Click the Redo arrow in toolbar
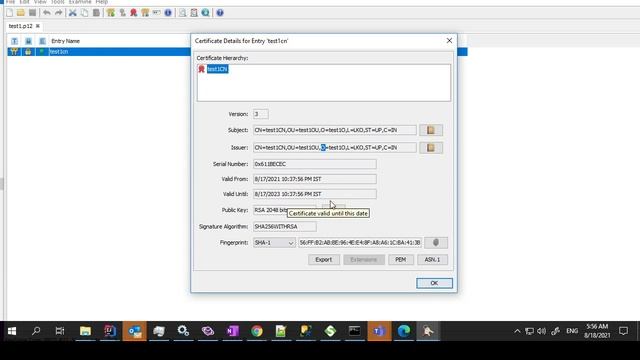 [x=58, y=13]
